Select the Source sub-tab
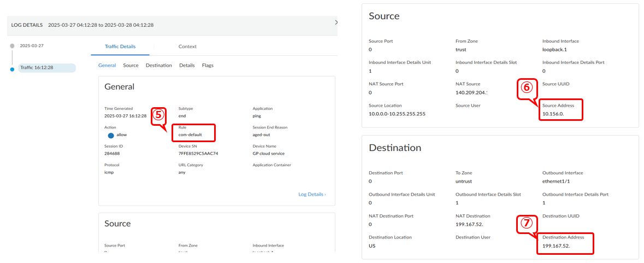Image resolution: width=644 pixels, height=263 pixels. coord(131,65)
